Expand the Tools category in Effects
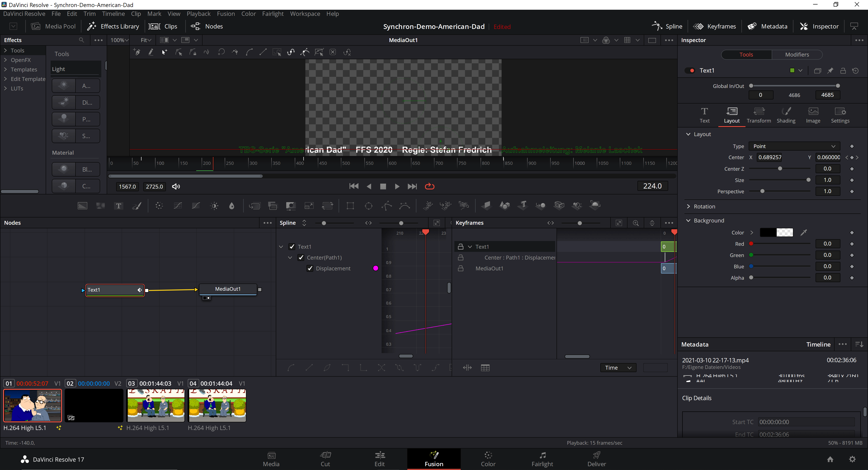The width and height of the screenshot is (868, 470). pyautogui.click(x=5, y=50)
